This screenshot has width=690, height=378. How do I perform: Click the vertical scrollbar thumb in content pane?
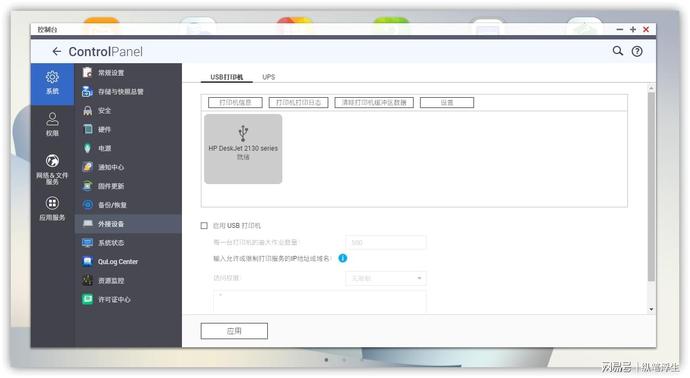[651, 187]
